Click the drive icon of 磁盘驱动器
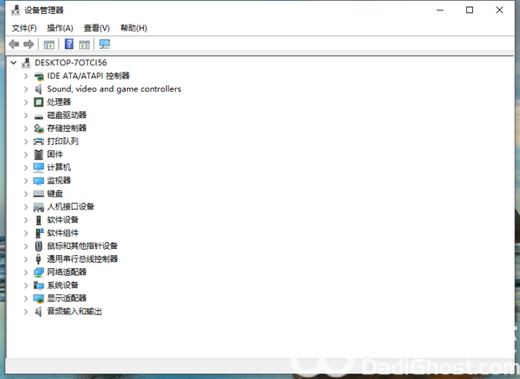The height and width of the screenshot is (379, 520). 39,116
